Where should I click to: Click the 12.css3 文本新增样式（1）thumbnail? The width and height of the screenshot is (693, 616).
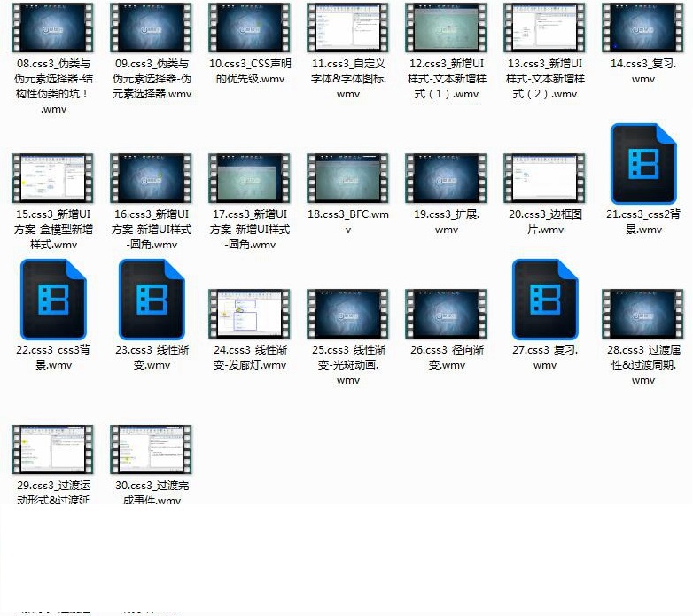[x=447, y=28]
